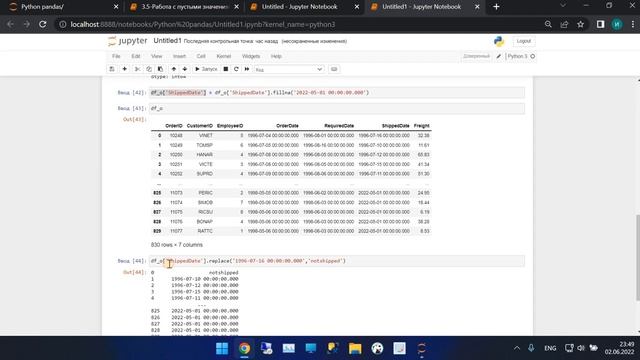The width and height of the screenshot is (640, 360).
Task: Open the taskbar clock and date
Action: click(x=620, y=348)
